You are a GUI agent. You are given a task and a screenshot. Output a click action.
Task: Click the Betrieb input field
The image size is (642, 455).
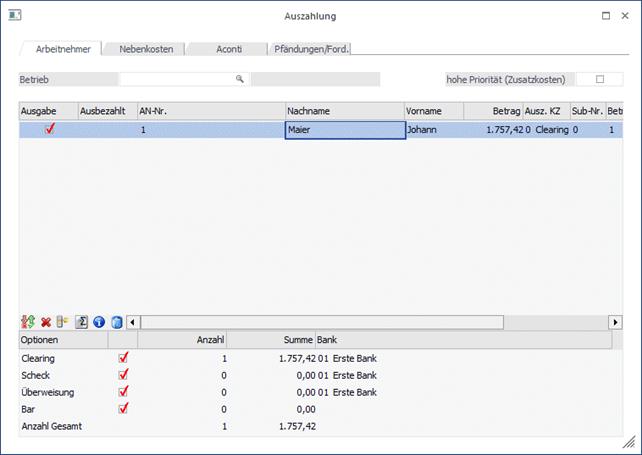pos(177,78)
